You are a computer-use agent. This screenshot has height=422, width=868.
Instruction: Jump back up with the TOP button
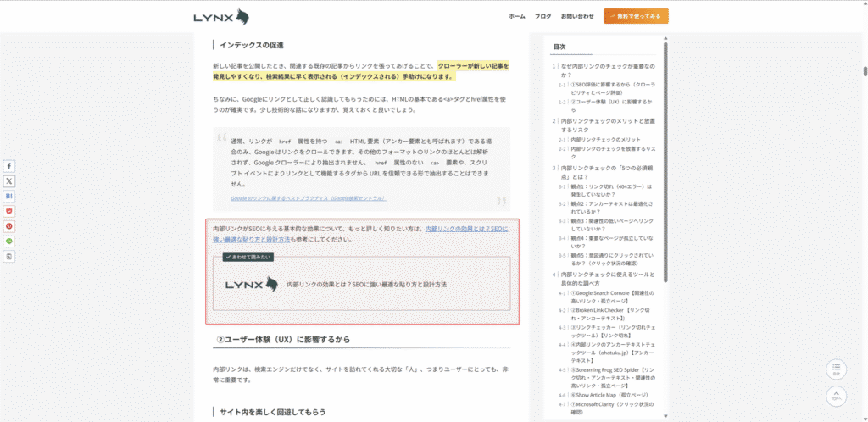(x=836, y=396)
